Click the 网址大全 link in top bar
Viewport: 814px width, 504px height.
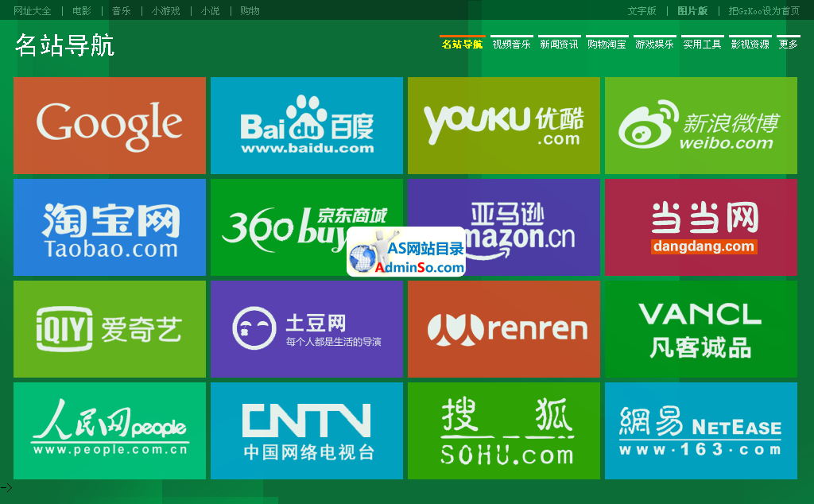tap(32, 11)
